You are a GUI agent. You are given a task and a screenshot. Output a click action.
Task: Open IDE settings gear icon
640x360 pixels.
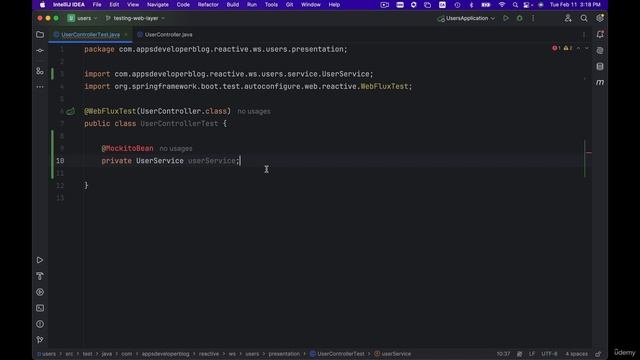click(600, 18)
